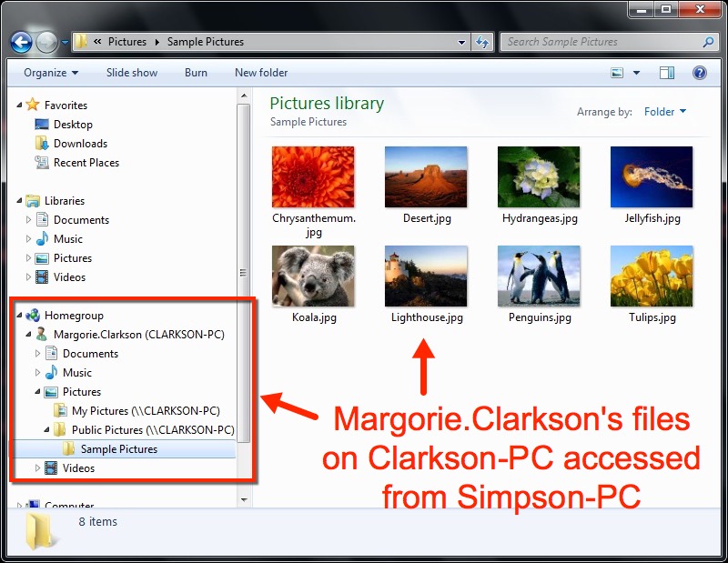Open Recent Places

coord(86,163)
